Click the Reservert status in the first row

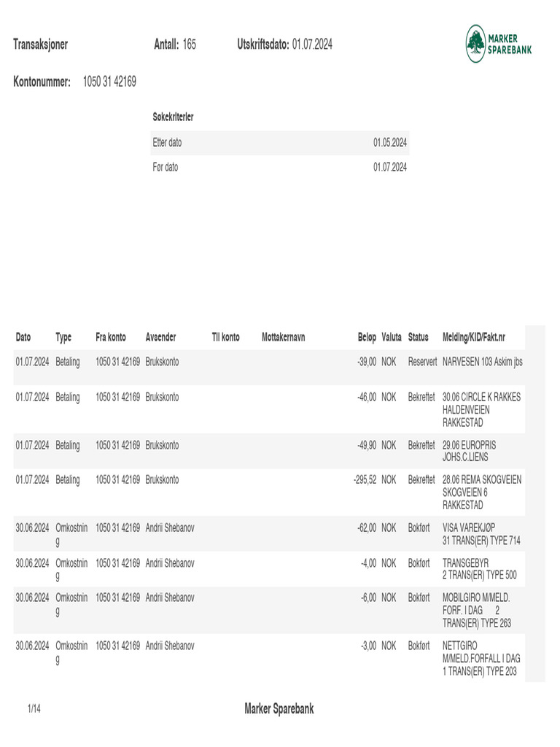click(x=422, y=362)
